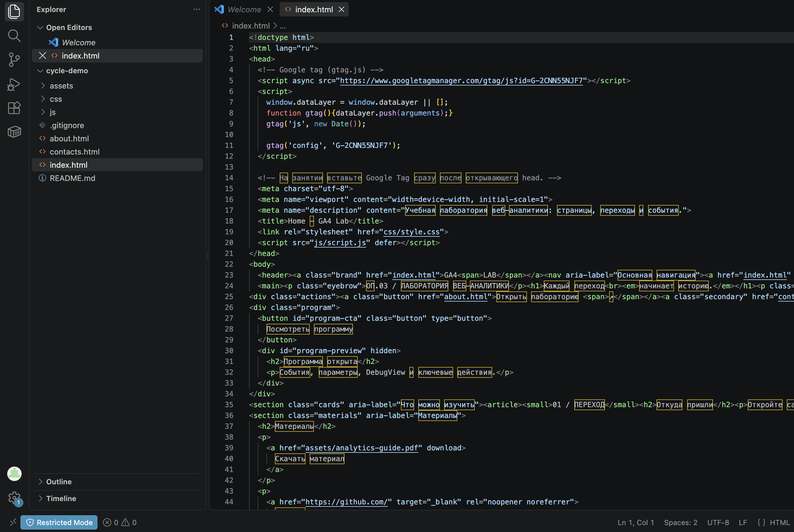794x532 pixels.
Task: Close the index.html editor tab
Action: pos(341,10)
